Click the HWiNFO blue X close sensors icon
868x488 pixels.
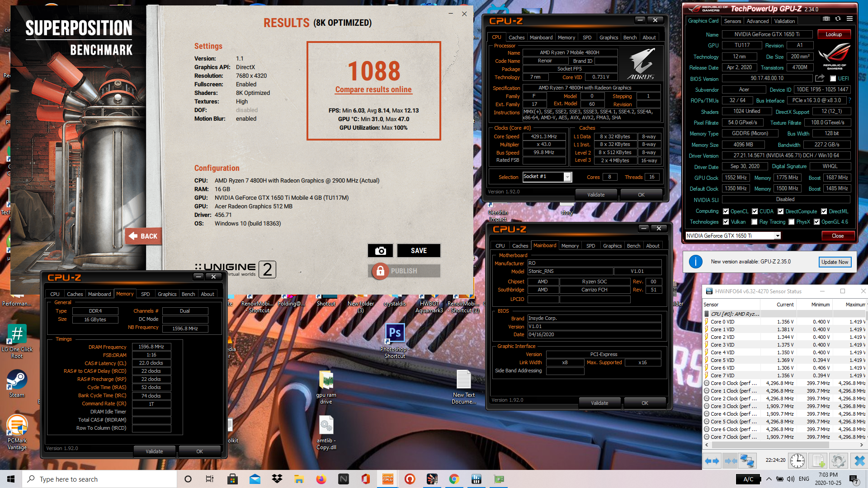coord(859,461)
